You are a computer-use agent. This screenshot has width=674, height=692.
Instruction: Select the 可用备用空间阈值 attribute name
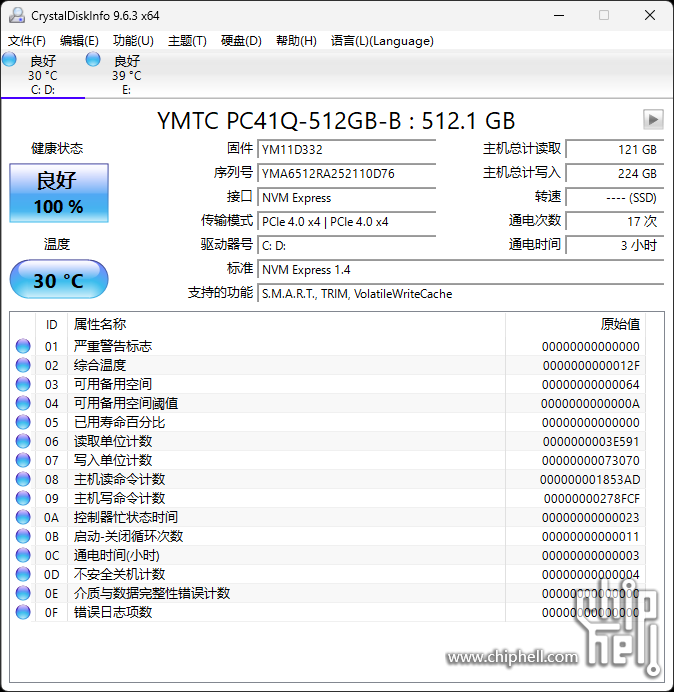[x=126, y=403]
